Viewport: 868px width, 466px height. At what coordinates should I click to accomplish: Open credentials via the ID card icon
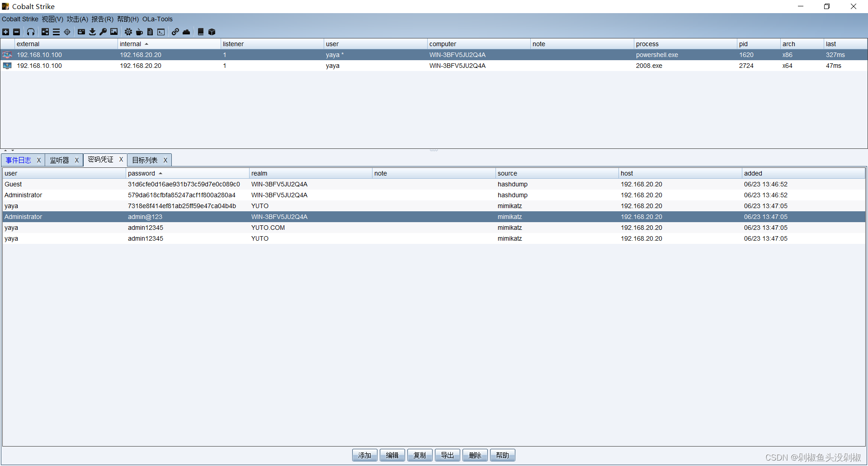pyautogui.click(x=81, y=32)
